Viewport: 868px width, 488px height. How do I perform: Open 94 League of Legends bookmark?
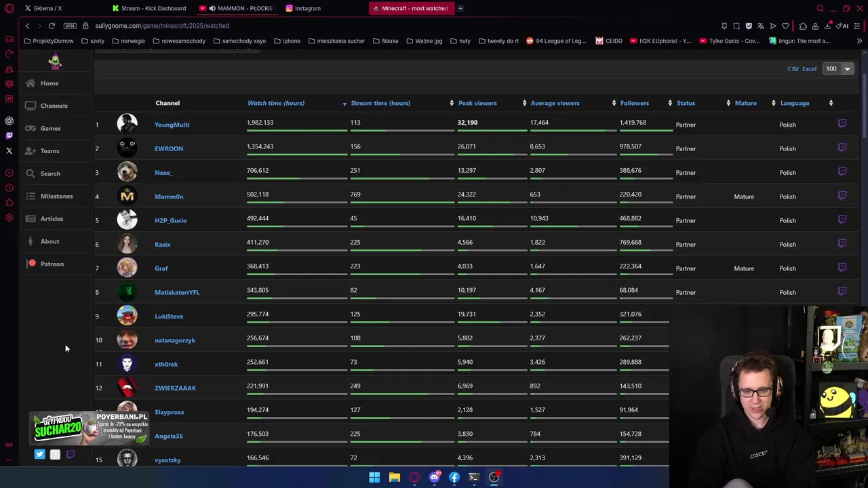point(556,41)
